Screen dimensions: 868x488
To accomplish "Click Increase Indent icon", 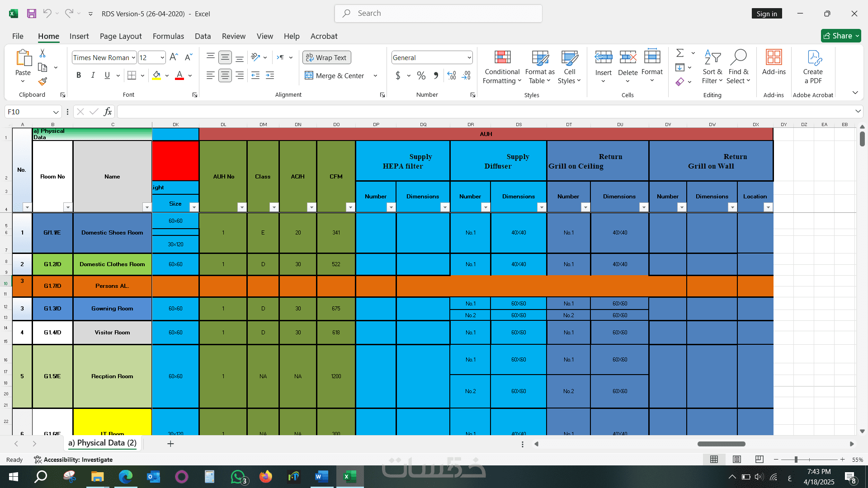I will click(x=270, y=75).
